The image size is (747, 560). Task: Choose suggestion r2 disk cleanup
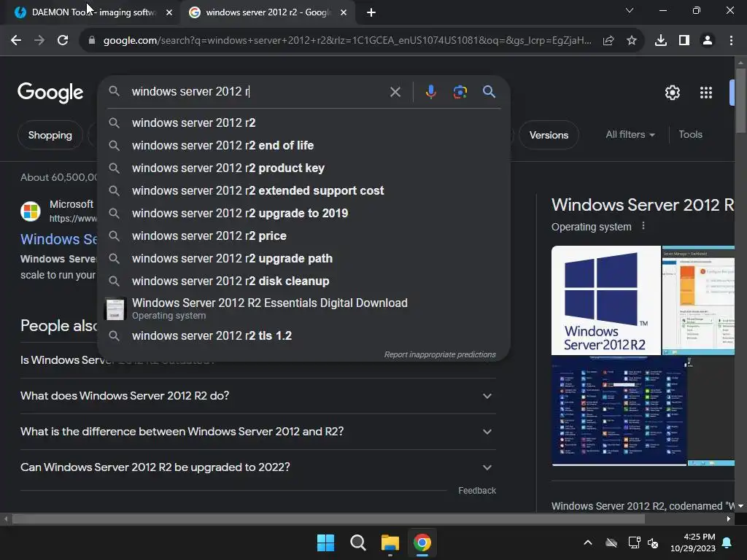click(x=304, y=281)
